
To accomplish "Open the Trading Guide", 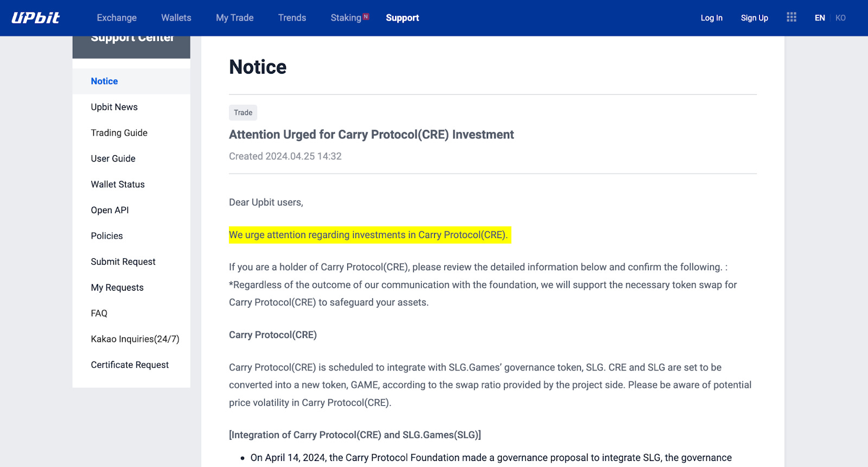I will point(119,133).
